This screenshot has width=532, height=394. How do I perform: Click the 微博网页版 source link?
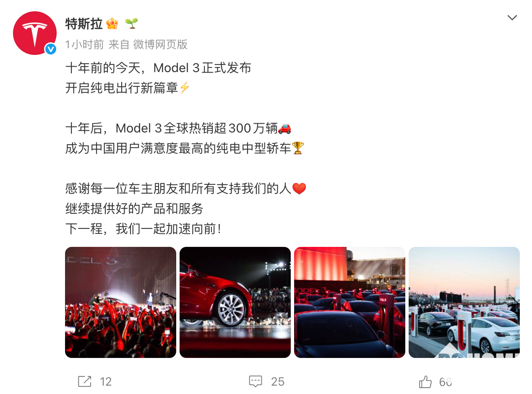pos(160,44)
